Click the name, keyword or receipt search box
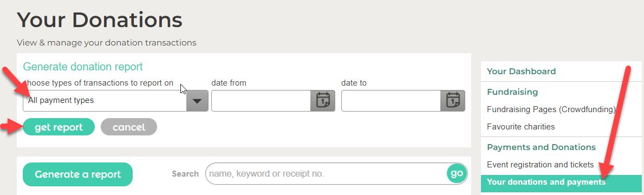Screen dimensions: 644x195 click(326, 174)
